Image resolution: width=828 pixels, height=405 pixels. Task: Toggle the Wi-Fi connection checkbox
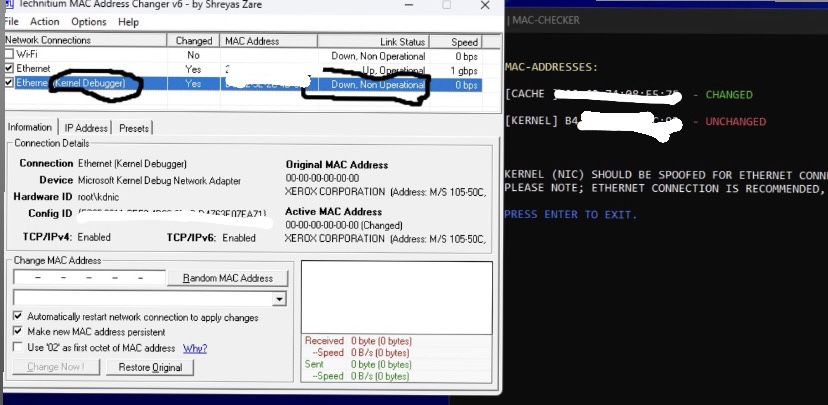click(9, 54)
